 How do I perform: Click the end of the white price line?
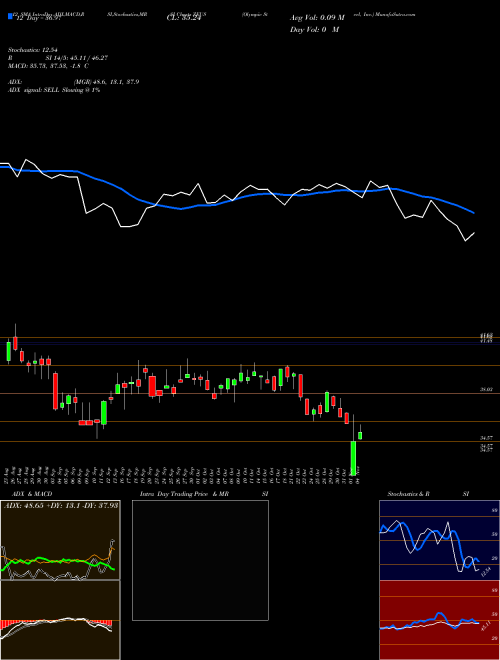click(x=474, y=233)
